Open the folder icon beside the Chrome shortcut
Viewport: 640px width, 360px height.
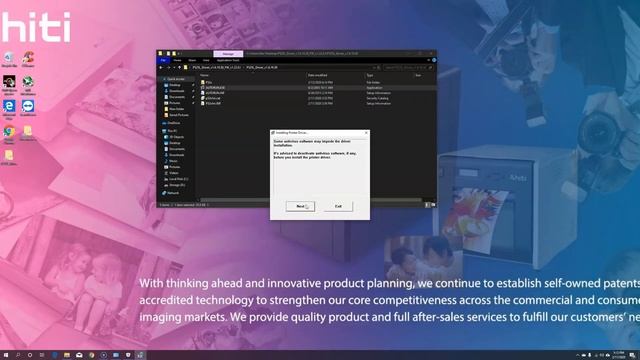coord(28,133)
